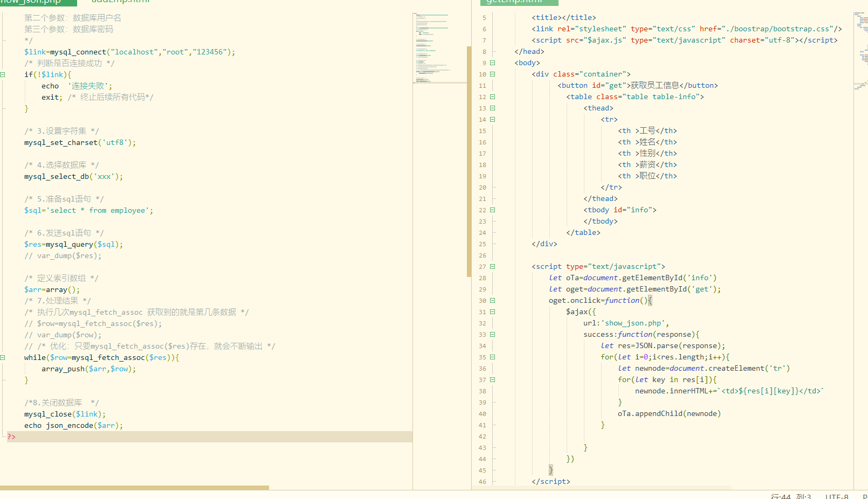Click the 职位 th line
The width and height of the screenshot is (868, 499).
(647, 176)
